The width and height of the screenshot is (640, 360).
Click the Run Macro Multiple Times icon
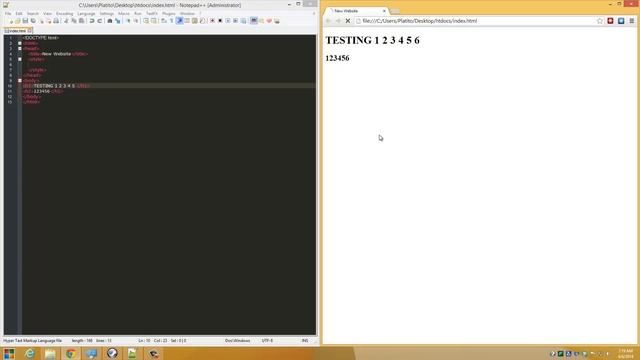point(236,21)
